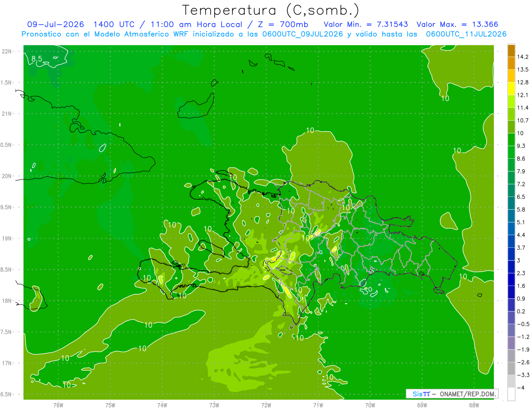Click the colorbar swatch between 1.6 and 2.3
Viewport: 532px width, 411px height.
511,279
